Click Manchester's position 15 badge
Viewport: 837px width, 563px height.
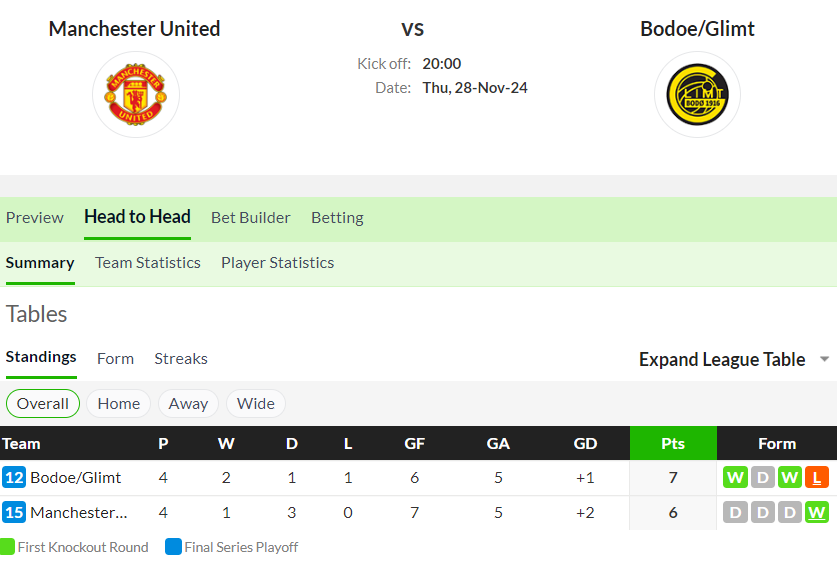point(14,512)
